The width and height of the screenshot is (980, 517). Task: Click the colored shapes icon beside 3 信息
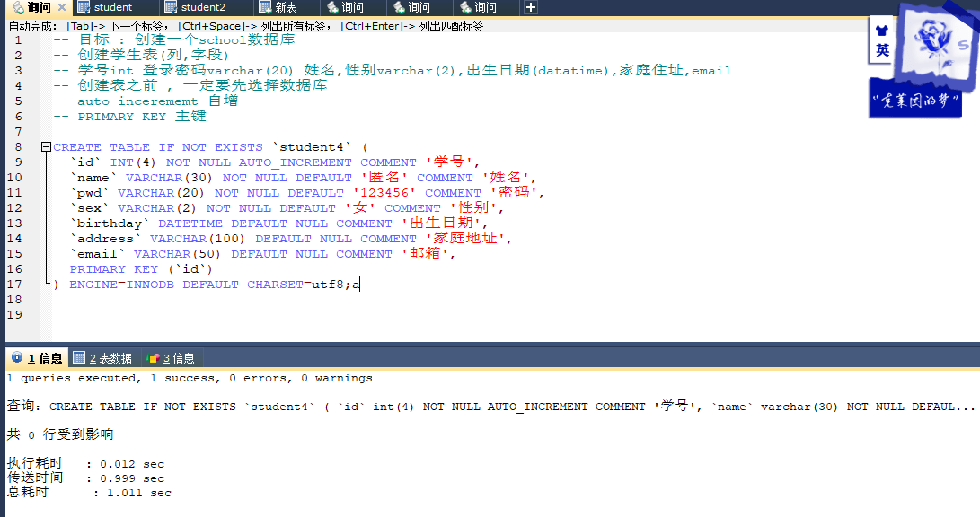[154, 358]
